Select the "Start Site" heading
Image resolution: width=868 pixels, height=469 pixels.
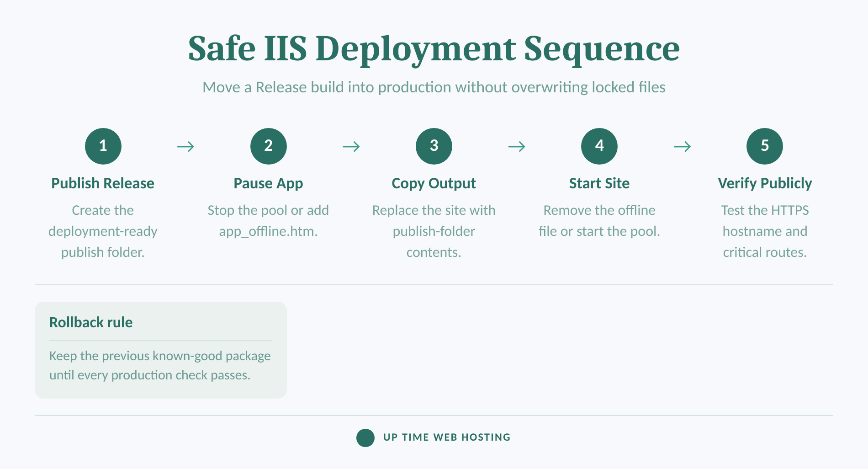(x=599, y=183)
